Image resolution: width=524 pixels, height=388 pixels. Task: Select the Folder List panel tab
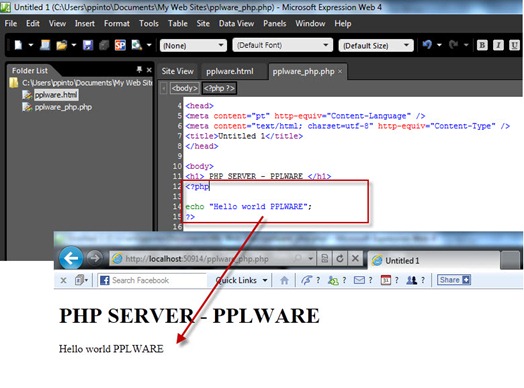[30, 71]
